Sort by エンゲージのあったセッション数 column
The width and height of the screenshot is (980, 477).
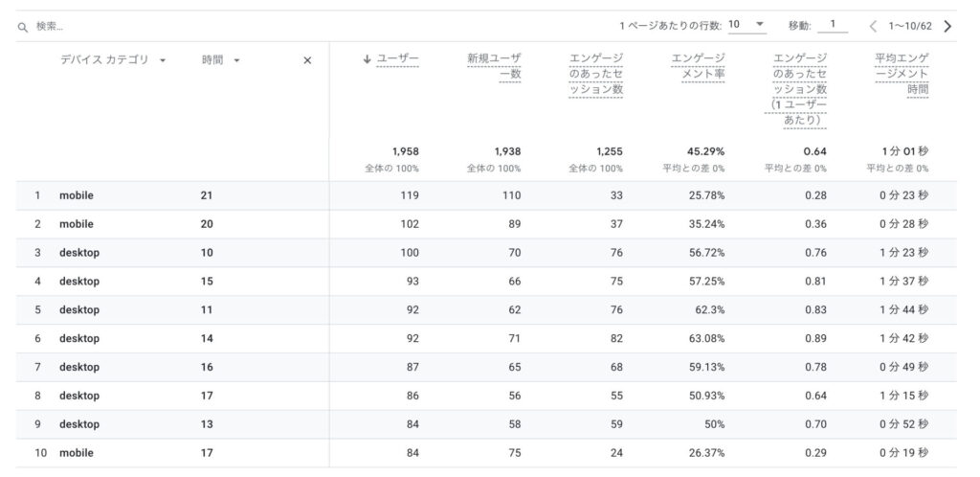[x=595, y=74]
